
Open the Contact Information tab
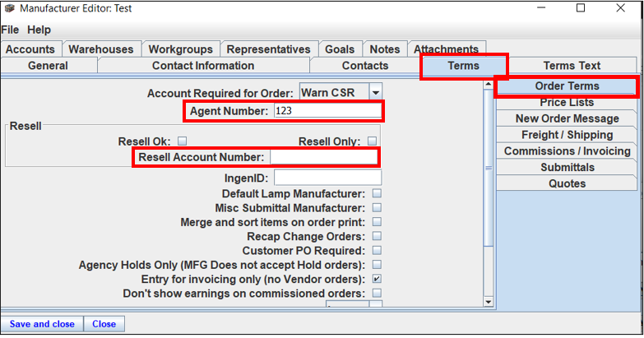point(203,66)
